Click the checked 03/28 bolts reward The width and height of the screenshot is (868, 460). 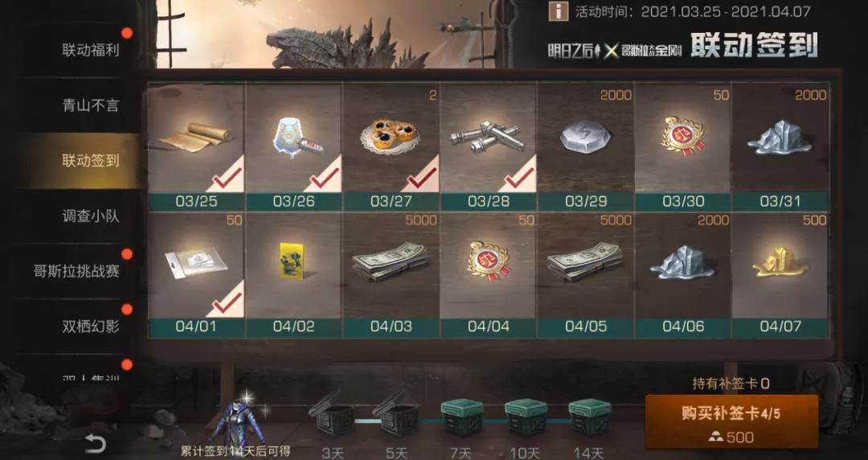pos(488,146)
